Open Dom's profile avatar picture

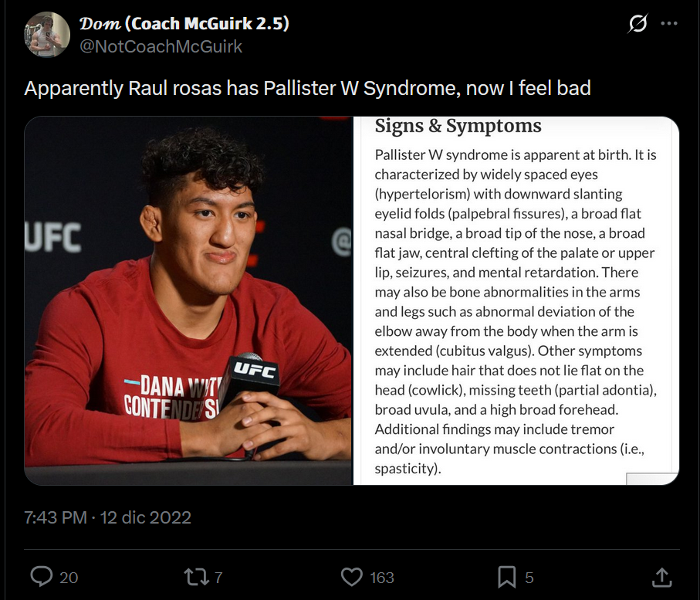(49, 35)
